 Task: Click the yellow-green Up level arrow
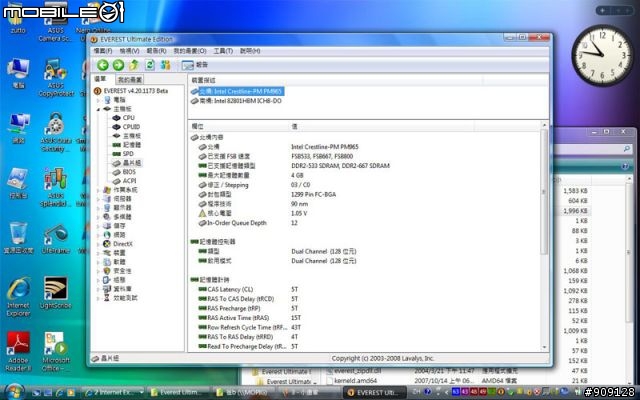pos(134,65)
